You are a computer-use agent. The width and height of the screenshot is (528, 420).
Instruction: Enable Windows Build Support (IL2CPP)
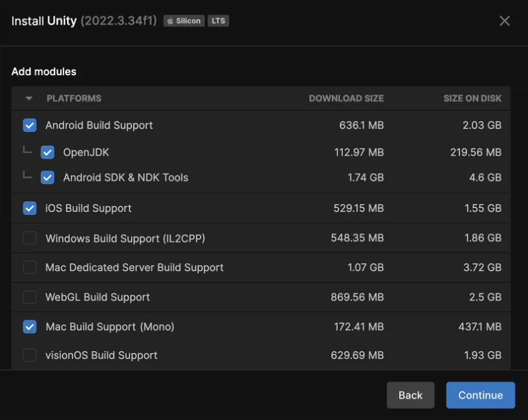tap(30, 238)
